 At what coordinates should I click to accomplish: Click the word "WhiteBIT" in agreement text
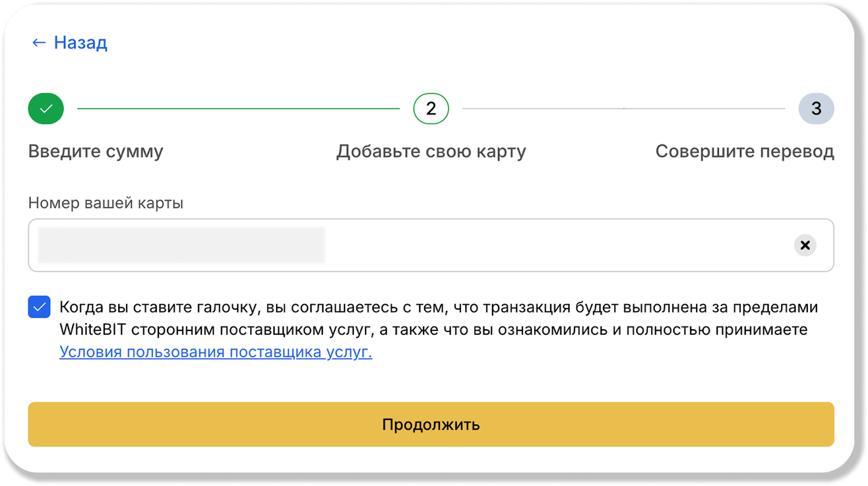[x=92, y=330]
